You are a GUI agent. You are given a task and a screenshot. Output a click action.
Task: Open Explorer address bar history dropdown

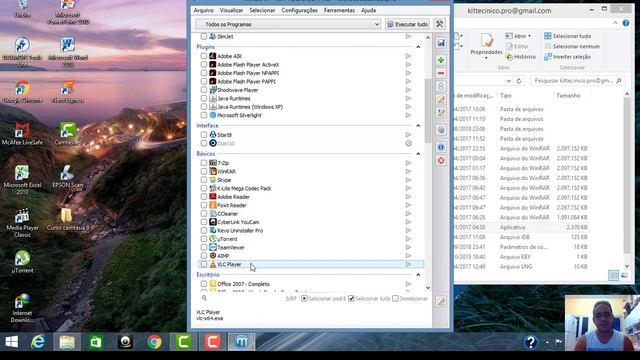tap(509, 81)
